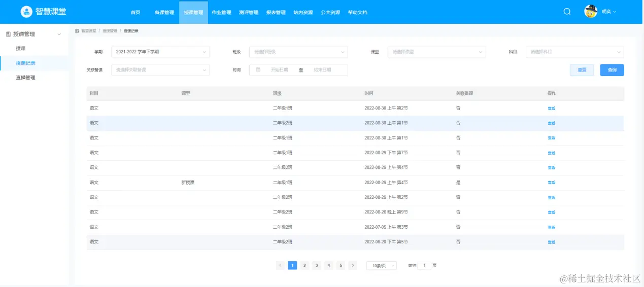644x287 pixels.
Task: Click 查看 for 二年级1班 2022-08-30 上午 第1节
Action: coord(552,138)
